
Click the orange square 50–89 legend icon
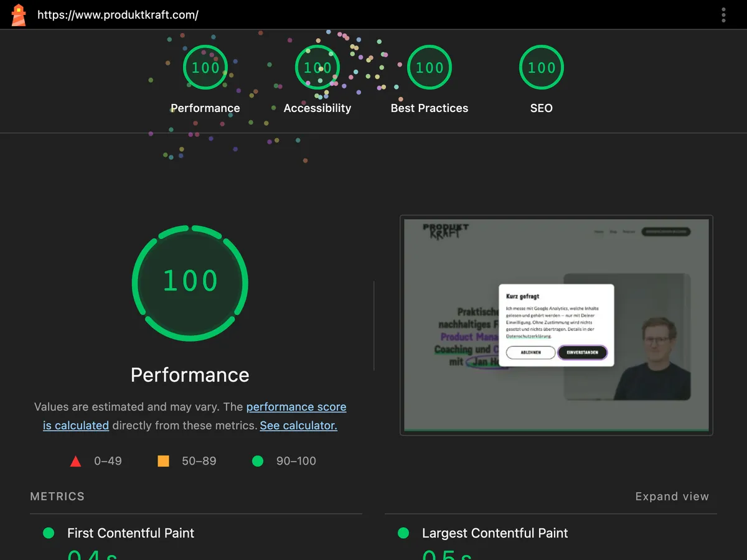pos(163,461)
